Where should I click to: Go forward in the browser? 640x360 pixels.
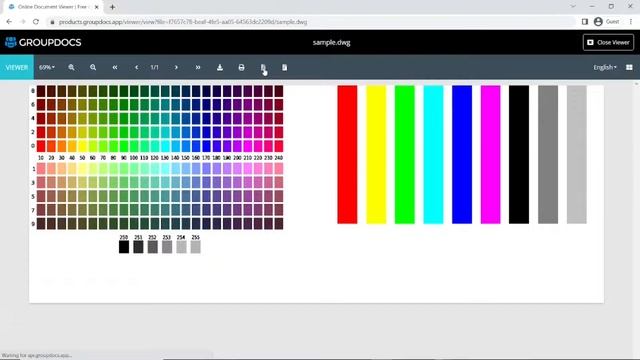(22, 22)
